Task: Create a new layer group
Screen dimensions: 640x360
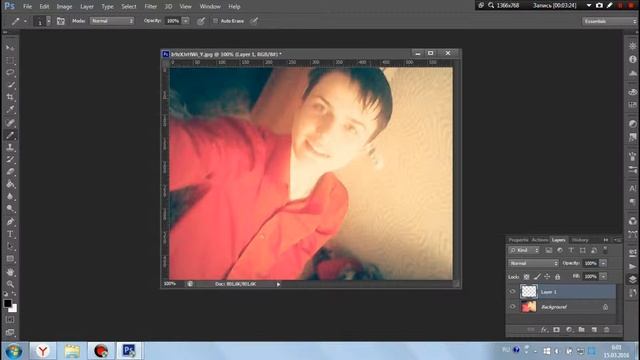Action: [582, 330]
